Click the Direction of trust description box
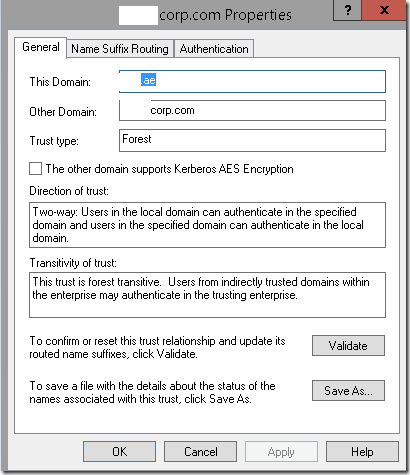 (207, 225)
